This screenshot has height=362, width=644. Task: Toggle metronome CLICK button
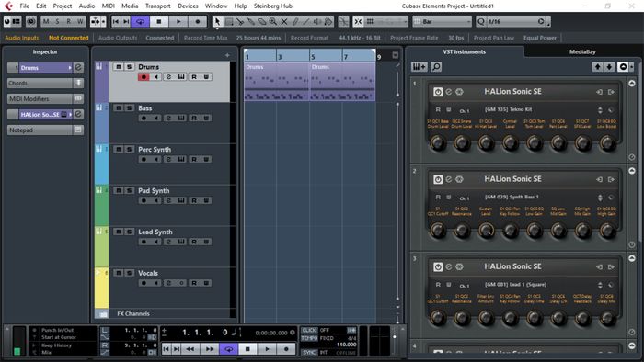309,330
